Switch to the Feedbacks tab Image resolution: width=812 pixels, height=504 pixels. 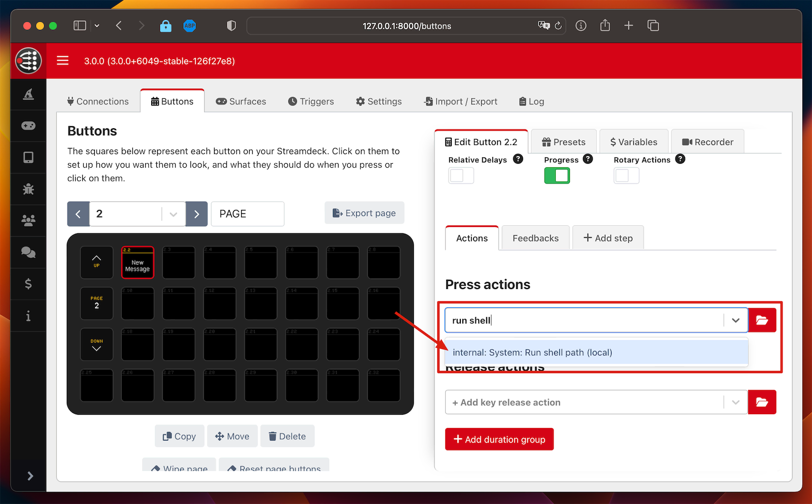535,238
